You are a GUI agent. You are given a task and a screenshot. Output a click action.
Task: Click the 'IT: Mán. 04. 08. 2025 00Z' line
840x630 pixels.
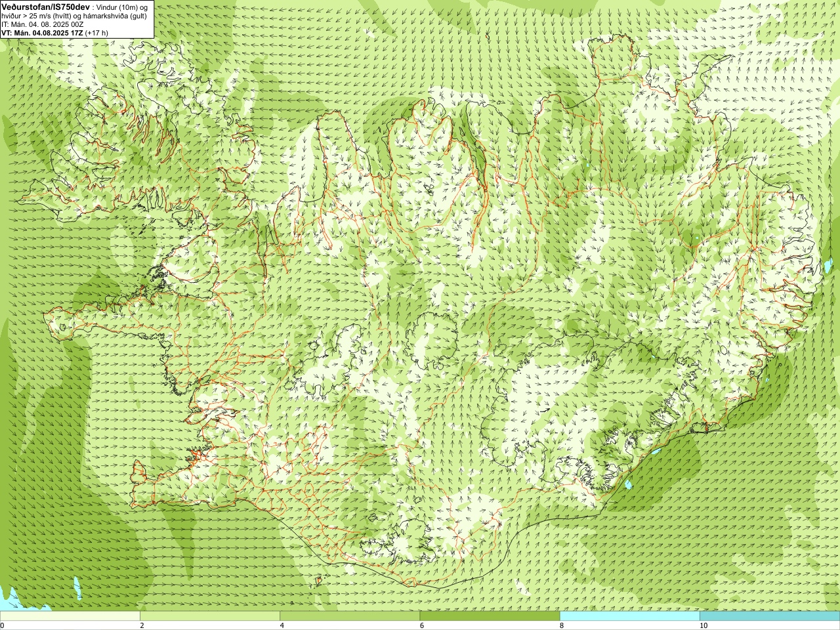[x=43, y=24]
